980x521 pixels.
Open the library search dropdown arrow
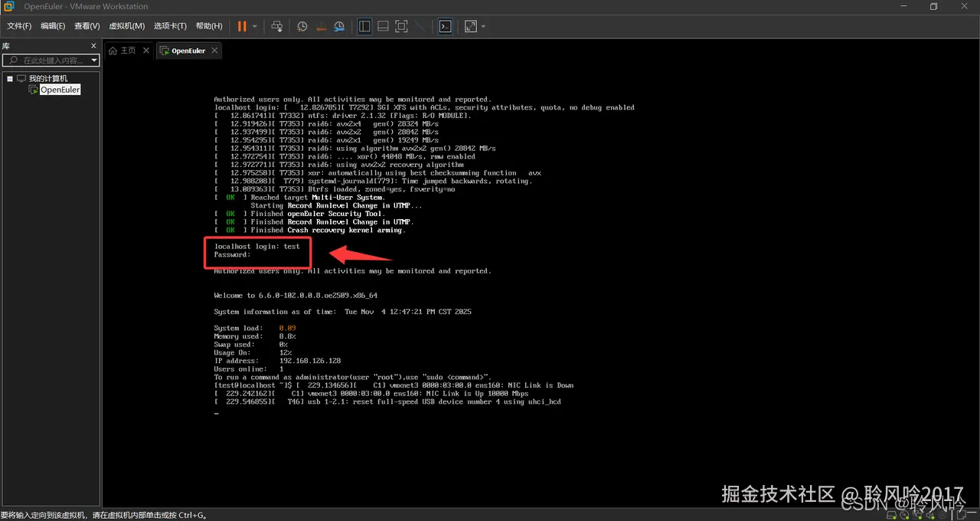[x=94, y=60]
